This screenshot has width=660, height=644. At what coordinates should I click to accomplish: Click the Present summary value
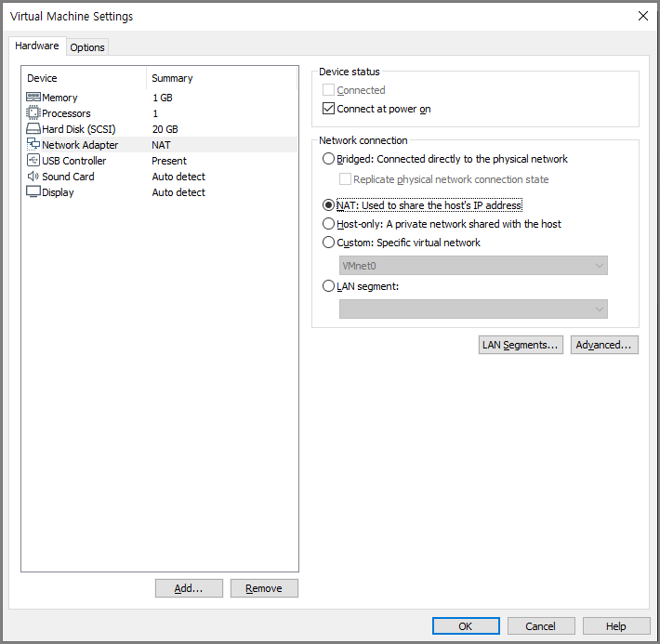(x=169, y=161)
